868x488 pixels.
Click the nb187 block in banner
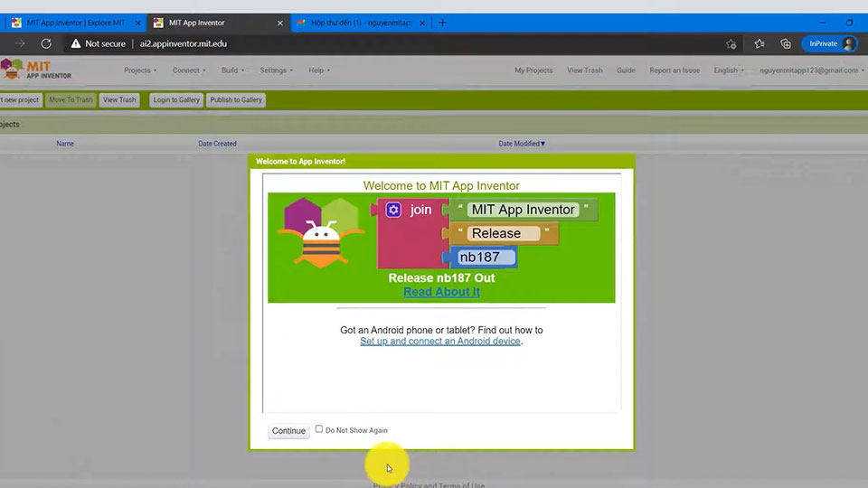tap(480, 258)
